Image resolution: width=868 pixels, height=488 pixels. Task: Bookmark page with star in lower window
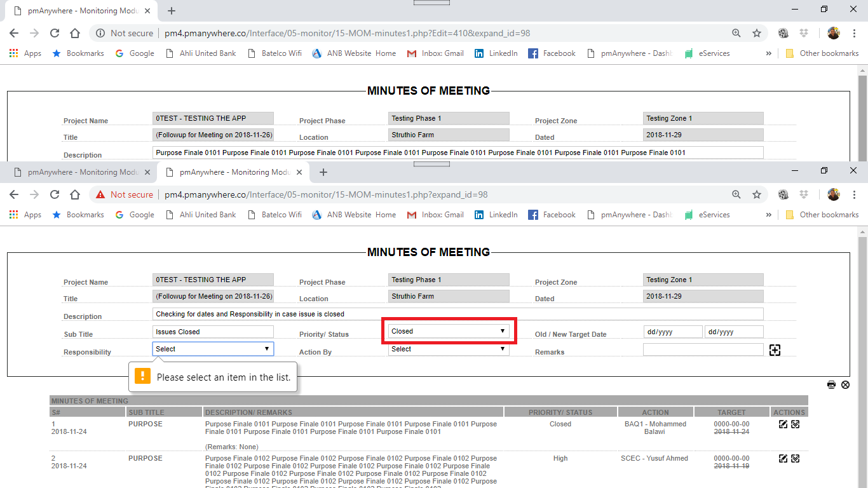click(x=757, y=194)
